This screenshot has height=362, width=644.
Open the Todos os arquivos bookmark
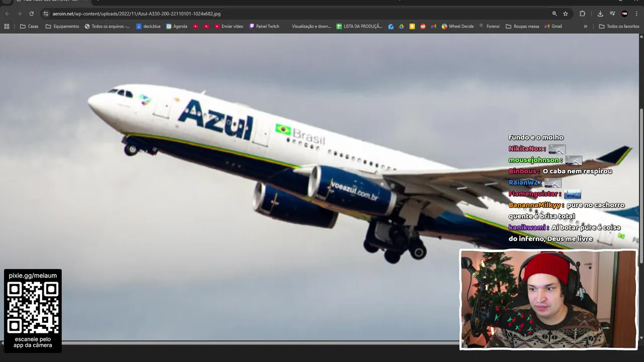point(107,26)
